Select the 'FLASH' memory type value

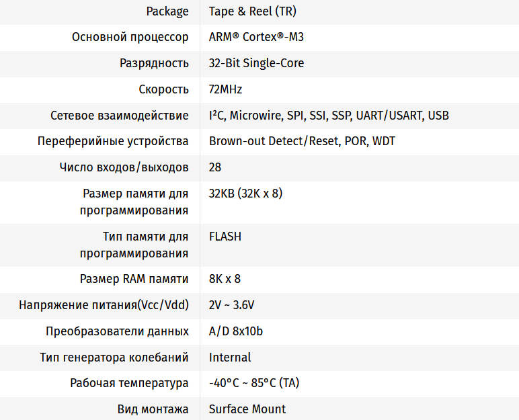point(225,237)
